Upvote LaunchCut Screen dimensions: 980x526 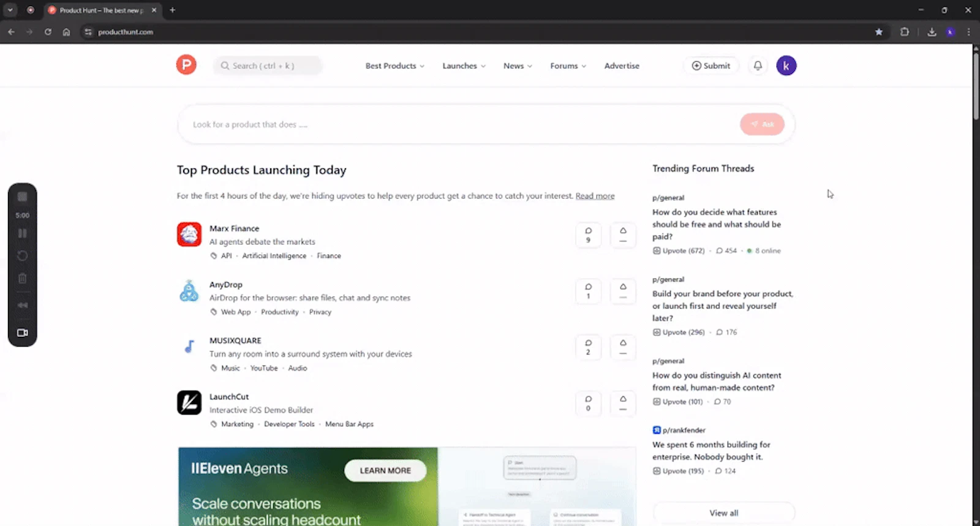click(623, 404)
